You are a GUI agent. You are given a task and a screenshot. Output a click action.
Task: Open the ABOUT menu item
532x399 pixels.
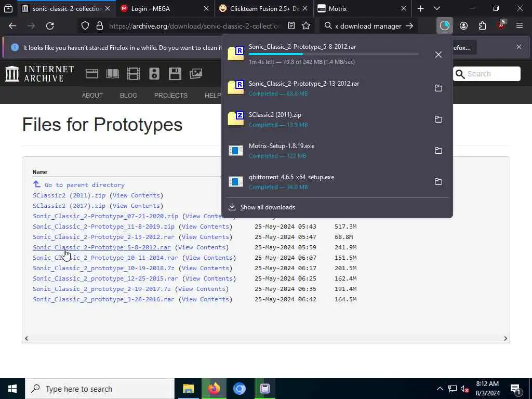coord(92,96)
